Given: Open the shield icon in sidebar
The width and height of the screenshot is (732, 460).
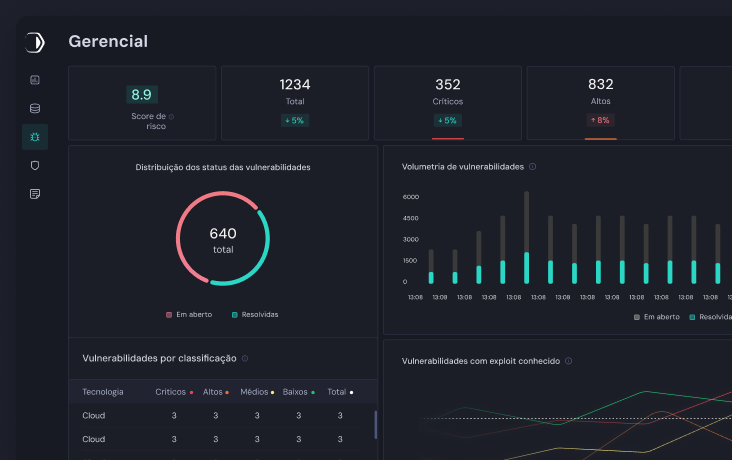Looking at the screenshot, I should (35, 165).
